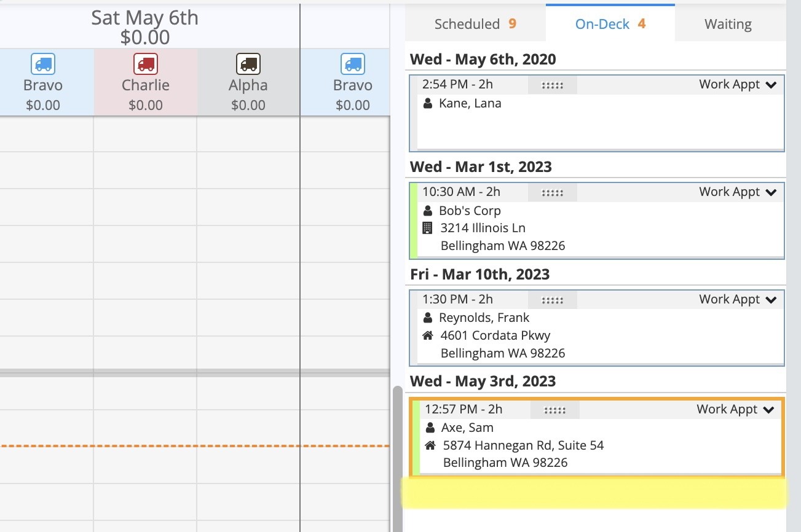Screen dimensions: 801x532
Task: Click the building icon beside 3214 Illinois Ln
Action: click(x=428, y=229)
